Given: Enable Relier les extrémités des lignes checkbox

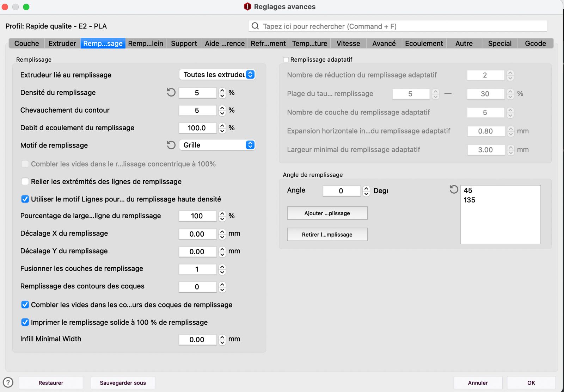Looking at the screenshot, I should (x=25, y=182).
